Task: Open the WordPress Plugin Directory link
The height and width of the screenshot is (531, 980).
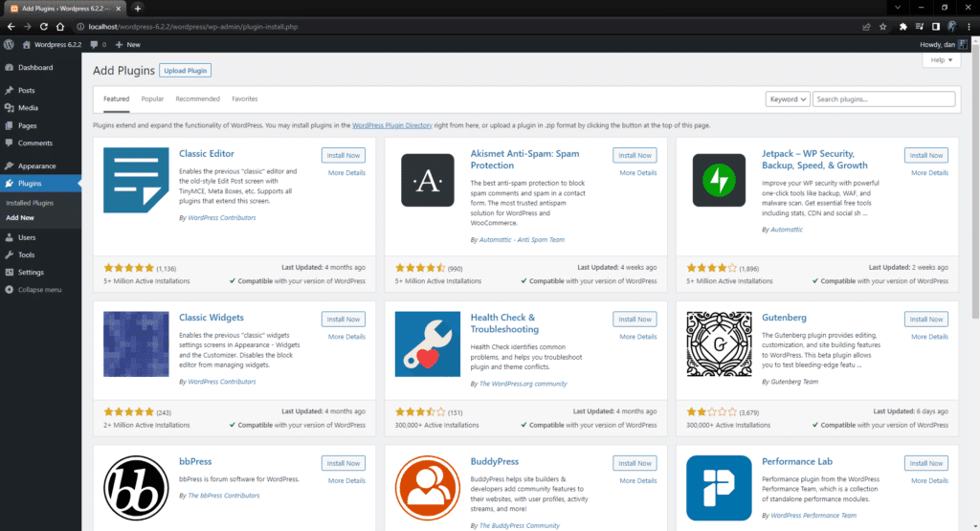Action: click(391, 125)
